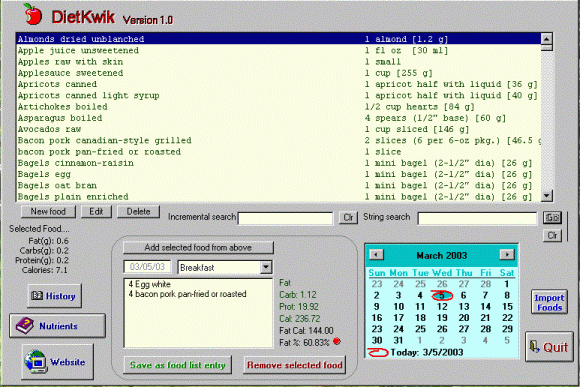The height and width of the screenshot is (387, 580).
Task: Click Remove selected food button
Action: pos(294,365)
